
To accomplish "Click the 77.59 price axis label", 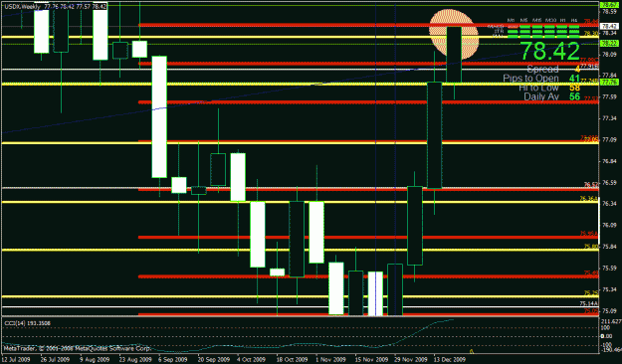I will click(609, 96).
